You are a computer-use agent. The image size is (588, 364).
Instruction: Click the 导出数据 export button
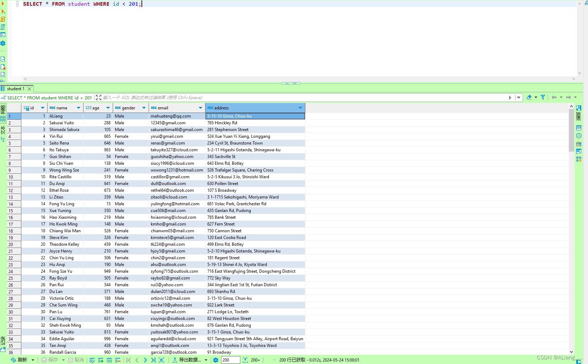[187, 360]
